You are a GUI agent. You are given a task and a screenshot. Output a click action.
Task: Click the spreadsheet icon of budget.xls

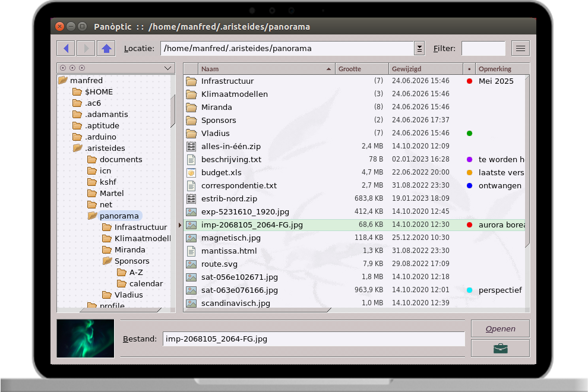191,173
